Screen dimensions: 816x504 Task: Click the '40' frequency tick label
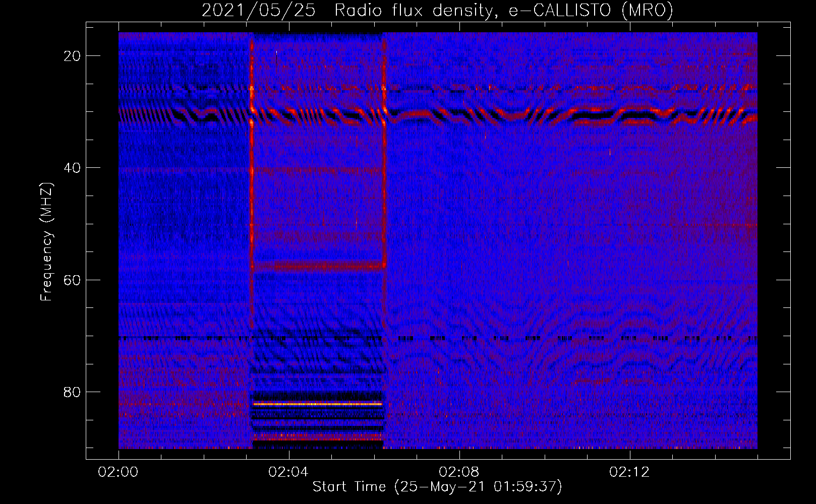(72, 168)
